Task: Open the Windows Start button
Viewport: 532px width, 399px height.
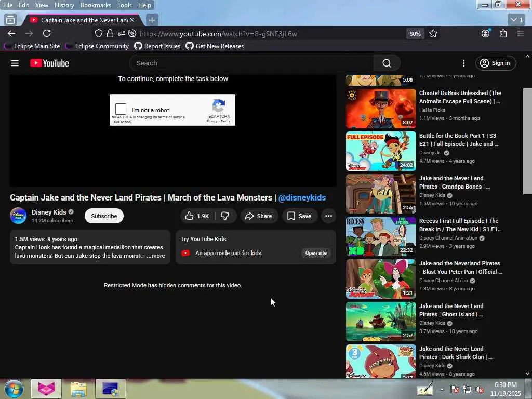Action: tap(13, 389)
